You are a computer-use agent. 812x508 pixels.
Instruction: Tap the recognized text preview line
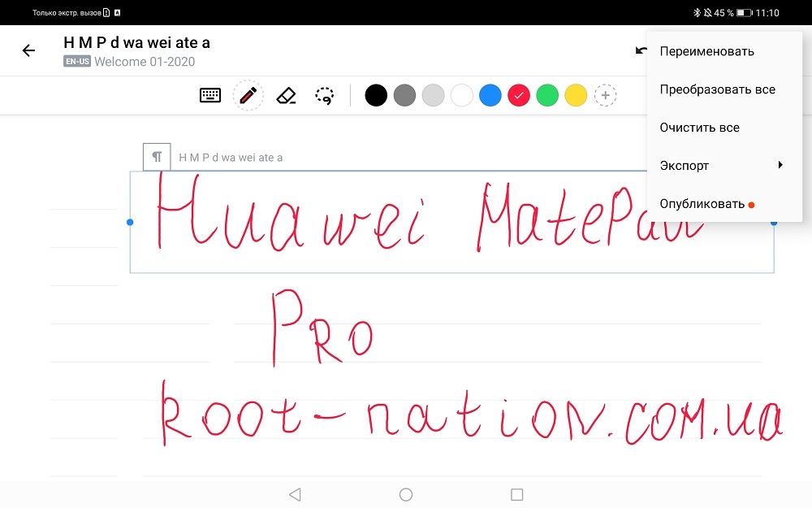pyautogui.click(x=231, y=158)
